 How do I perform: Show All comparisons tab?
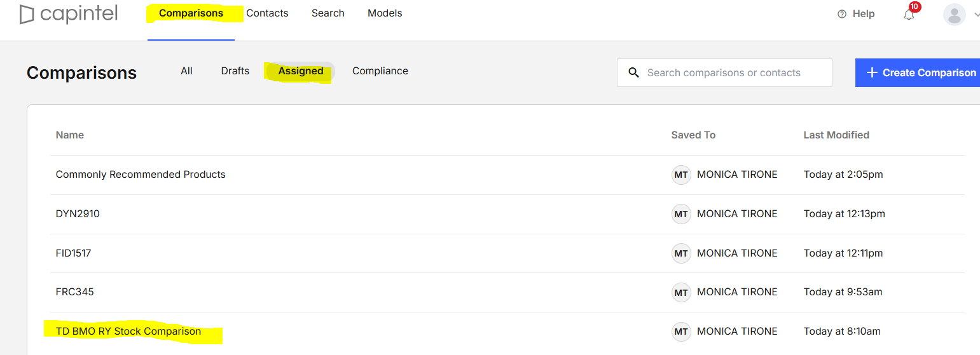point(186,71)
